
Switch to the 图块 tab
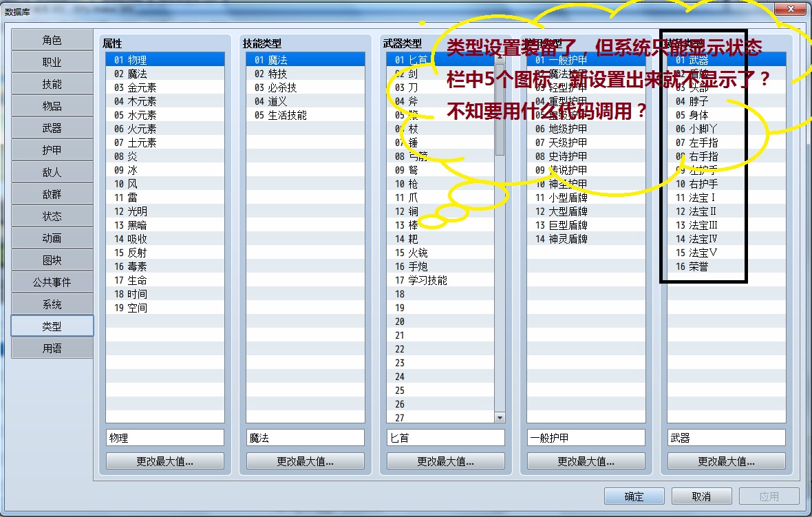coord(52,260)
